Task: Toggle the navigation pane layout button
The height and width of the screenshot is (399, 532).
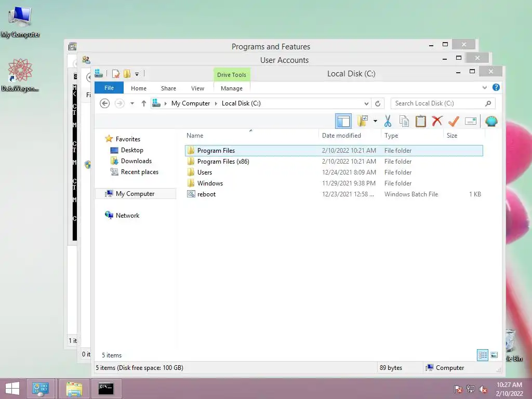Action: click(343, 121)
